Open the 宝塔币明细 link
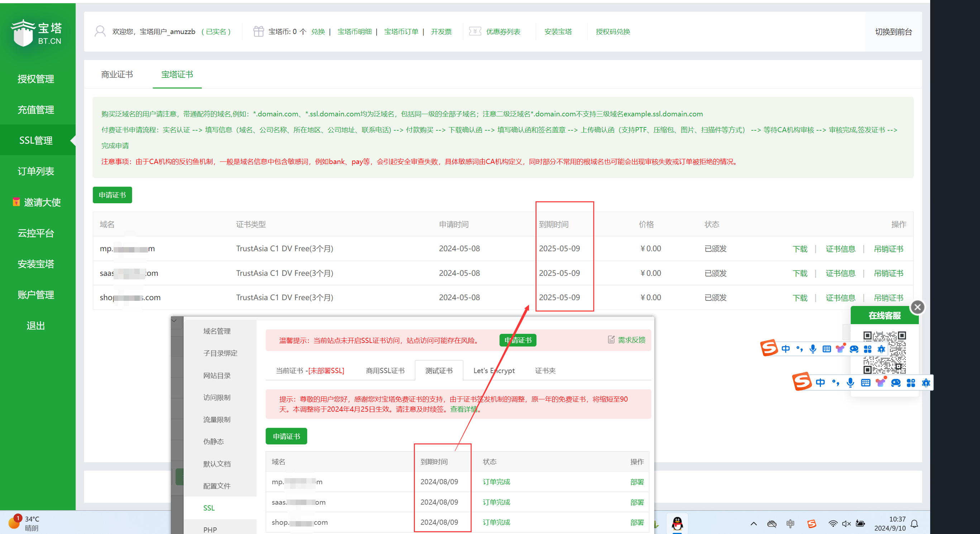 [x=354, y=32]
